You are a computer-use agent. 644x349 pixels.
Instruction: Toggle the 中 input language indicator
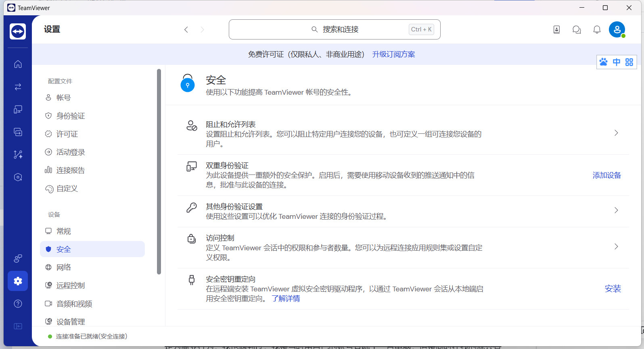click(x=616, y=62)
